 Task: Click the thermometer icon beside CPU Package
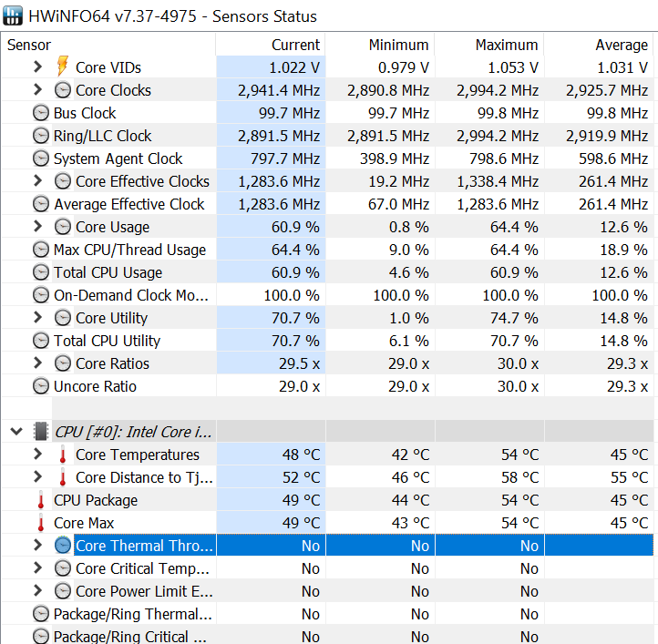[x=41, y=500]
